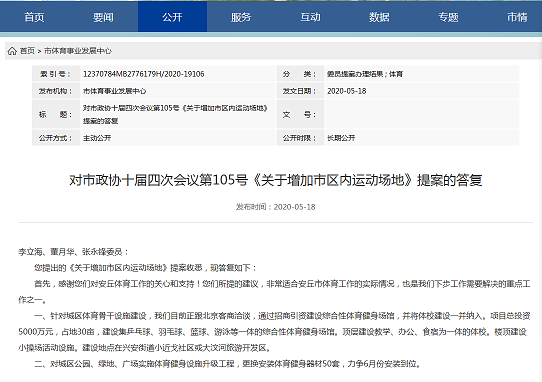
Task: Select the 长期公开 time limit value
Action: (x=341, y=138)
